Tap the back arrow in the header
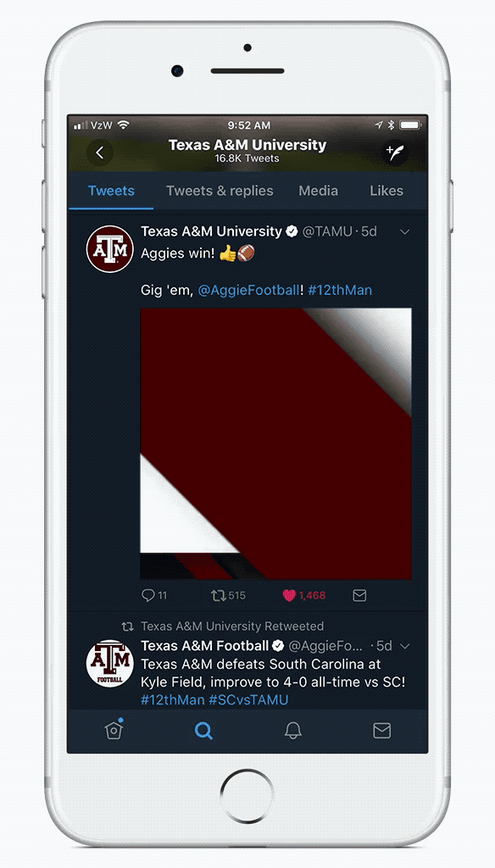 click(100, 153)
